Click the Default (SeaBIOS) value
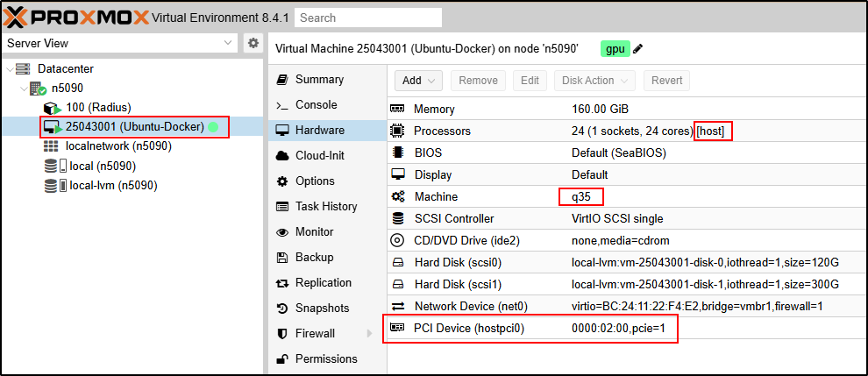868x376 pixels. point(619,153)
